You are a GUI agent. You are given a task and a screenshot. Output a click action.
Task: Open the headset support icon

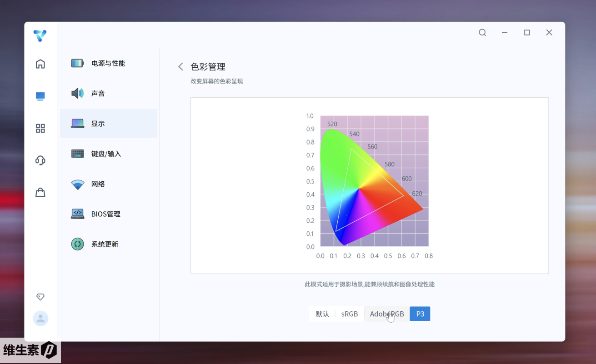point(40,160)
